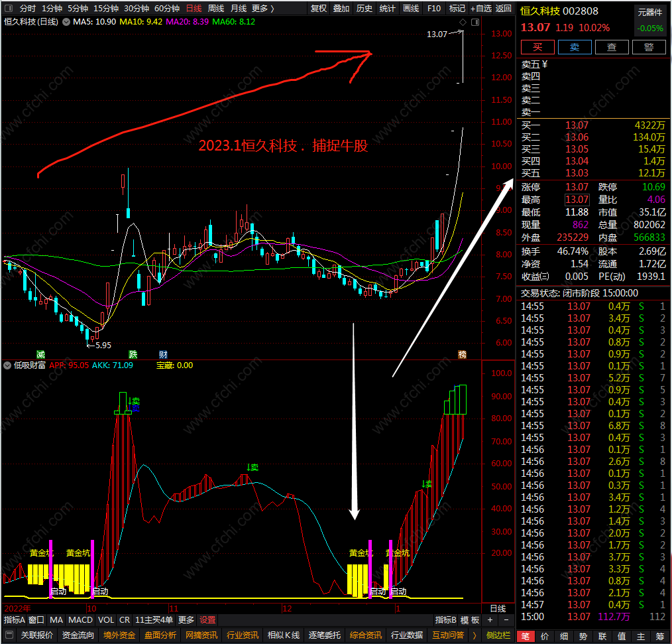Open the indicator dropdown beside 恒久科技(日线)

pos(66,22)
